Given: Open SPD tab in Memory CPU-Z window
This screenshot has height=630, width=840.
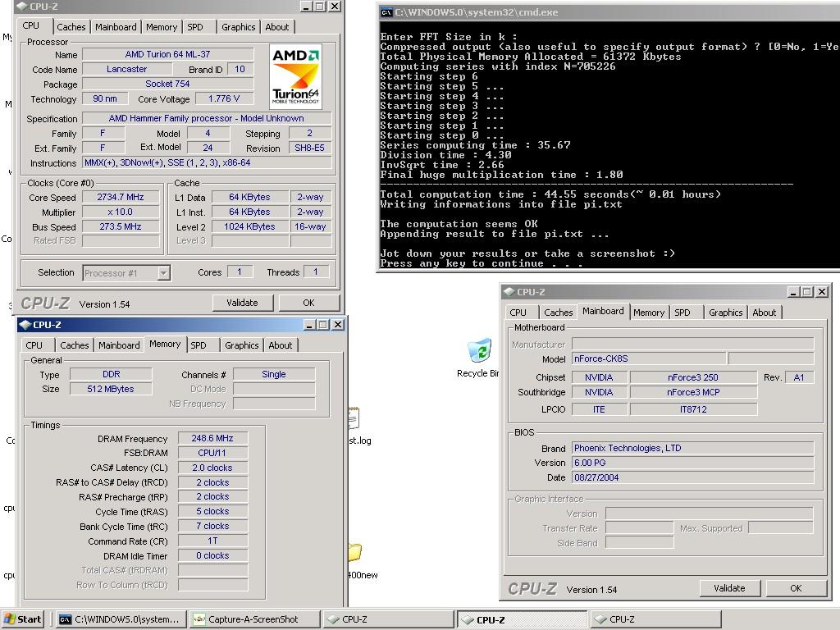Looking at the screenshot, I should [x=199, y=345].
